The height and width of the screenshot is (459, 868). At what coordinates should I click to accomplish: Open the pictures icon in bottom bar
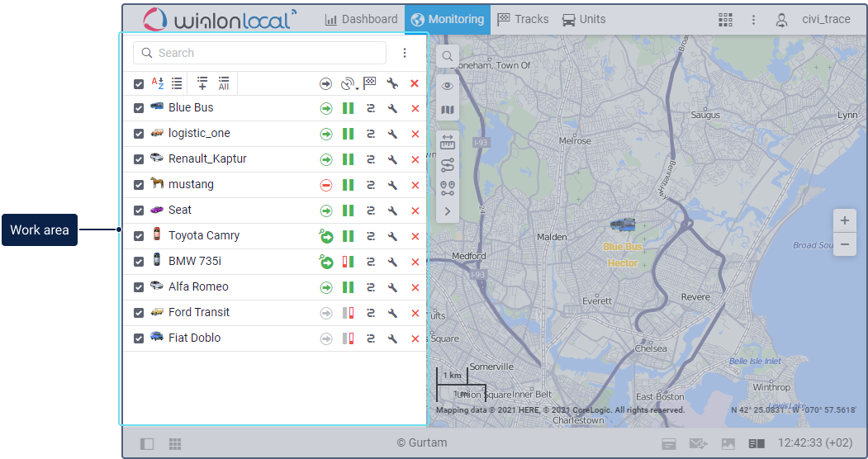pyautogui.click(x=728, y=443)
